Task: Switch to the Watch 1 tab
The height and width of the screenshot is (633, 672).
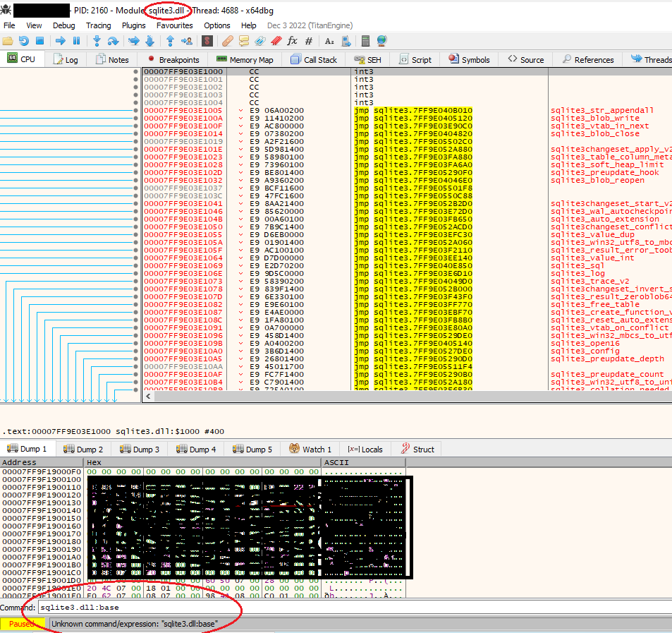Action: click(x=311, y=449)
